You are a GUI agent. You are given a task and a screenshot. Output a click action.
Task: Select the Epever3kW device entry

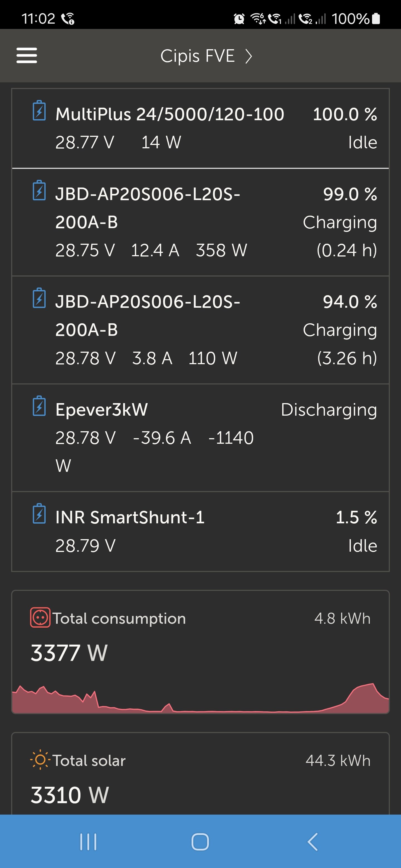coord(200,437)
